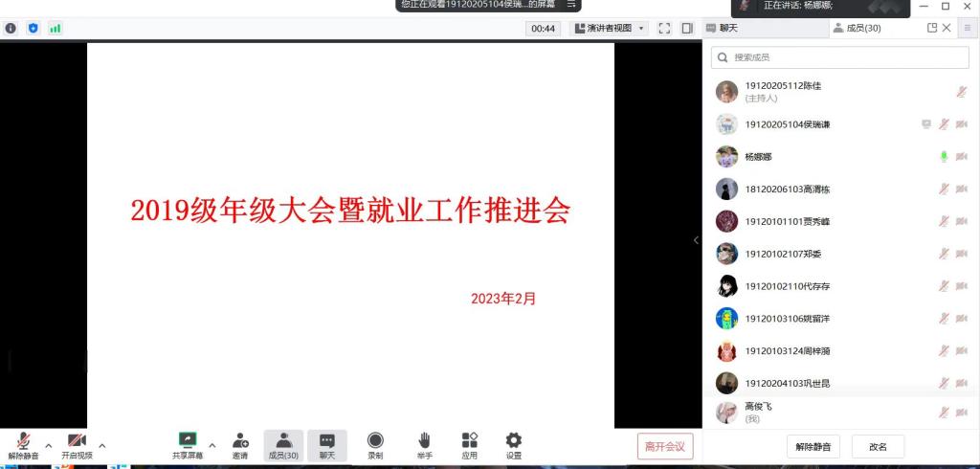Raise hand using the 举手 icon
Screen dimensions: 980x469
(423, 441)
